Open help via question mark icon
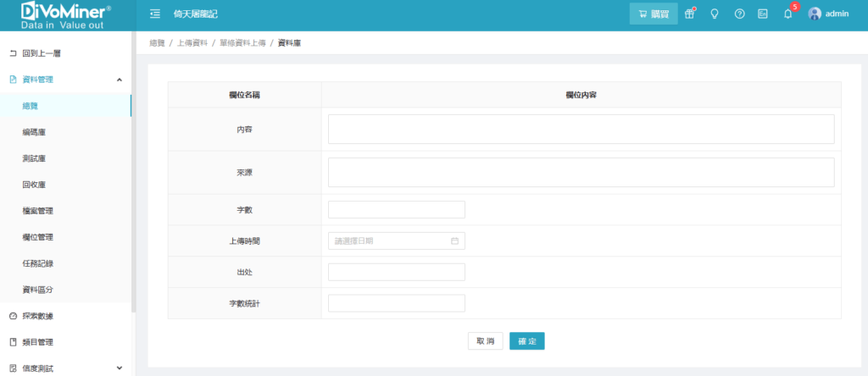 point(739,14)
